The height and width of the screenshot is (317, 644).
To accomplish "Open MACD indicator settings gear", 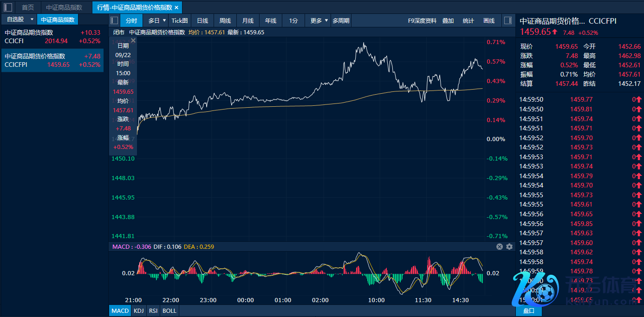I will point(509,247).
